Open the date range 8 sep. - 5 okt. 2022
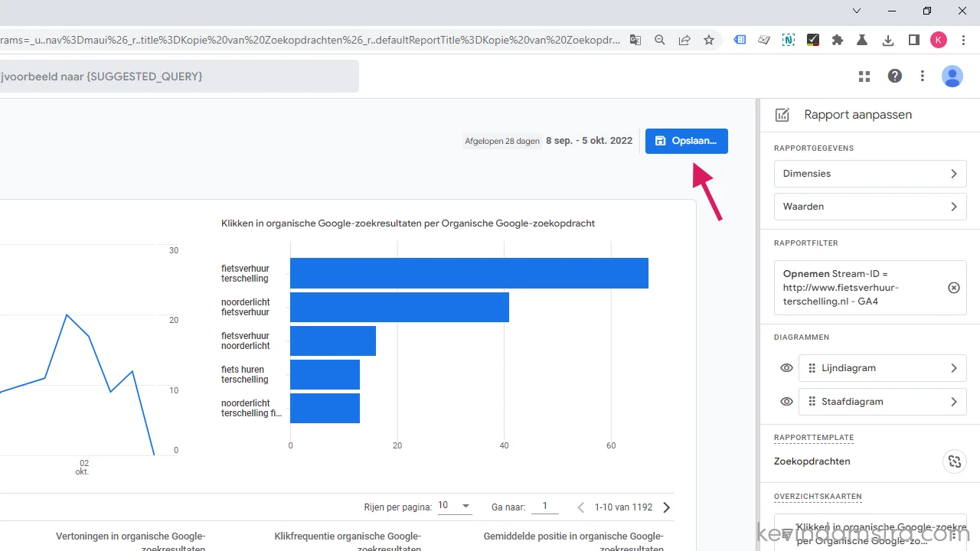 pyautogui.click(x=590, y=141)
